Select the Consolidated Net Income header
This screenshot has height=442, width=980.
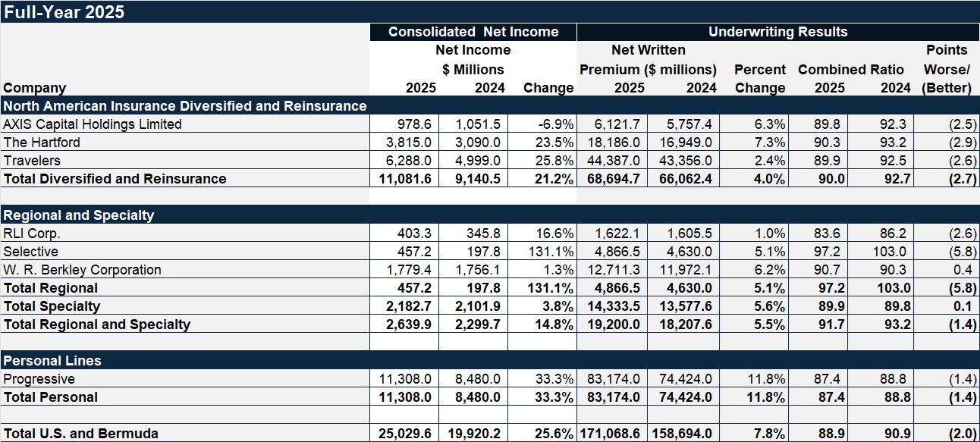(x=473, y=32)
